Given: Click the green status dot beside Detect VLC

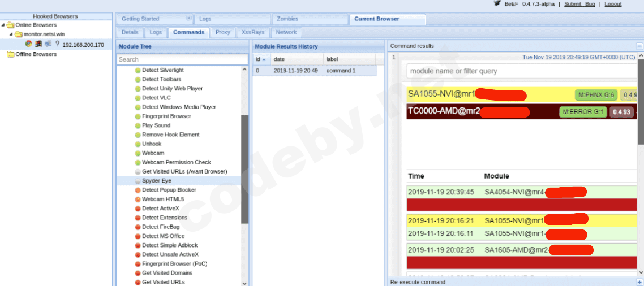Looking at the screenshot, I should [x=138, y=98].
